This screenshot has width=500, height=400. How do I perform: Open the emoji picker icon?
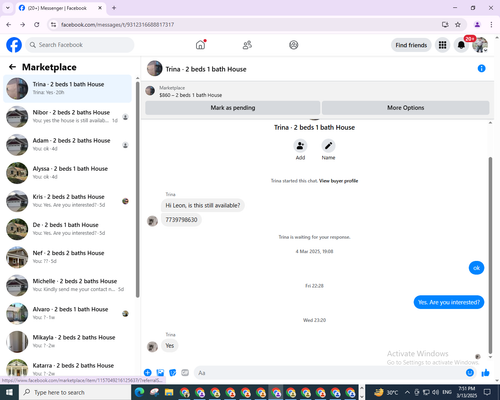coord(470,373)
